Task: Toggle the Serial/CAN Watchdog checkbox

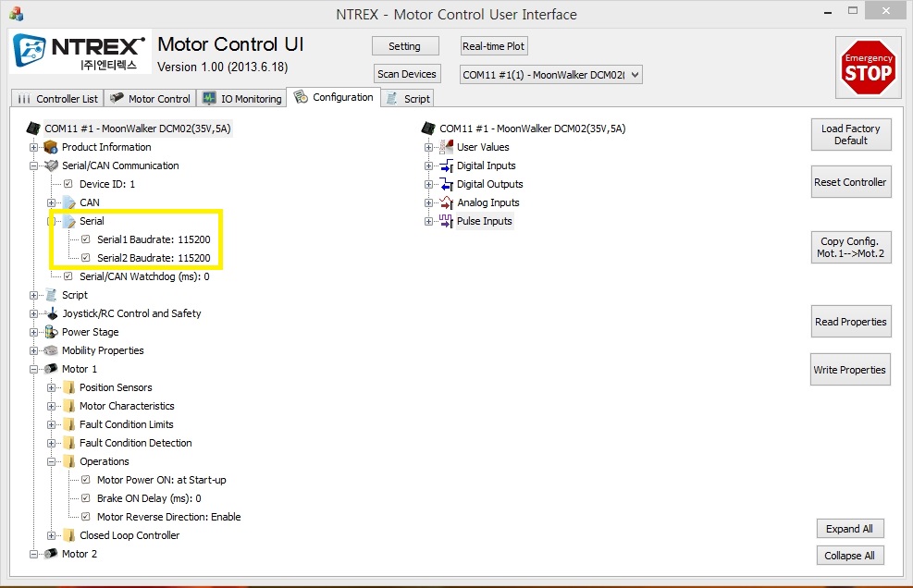Action: (68, 276)
